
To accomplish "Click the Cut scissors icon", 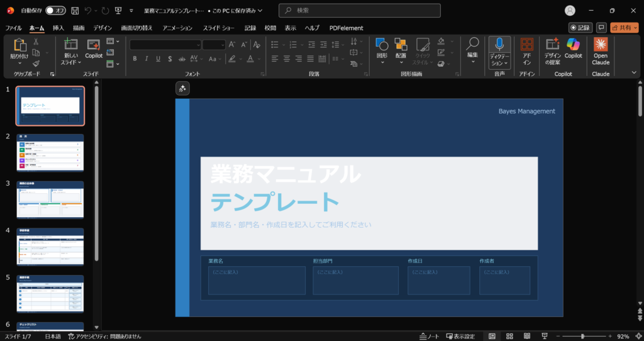I will [x=36, y=42].
